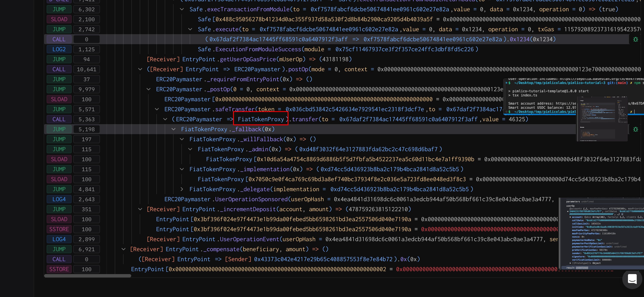
Task: Click the Safe.ExecutionFromModuleSuccess event line
Action: [338, 49]
